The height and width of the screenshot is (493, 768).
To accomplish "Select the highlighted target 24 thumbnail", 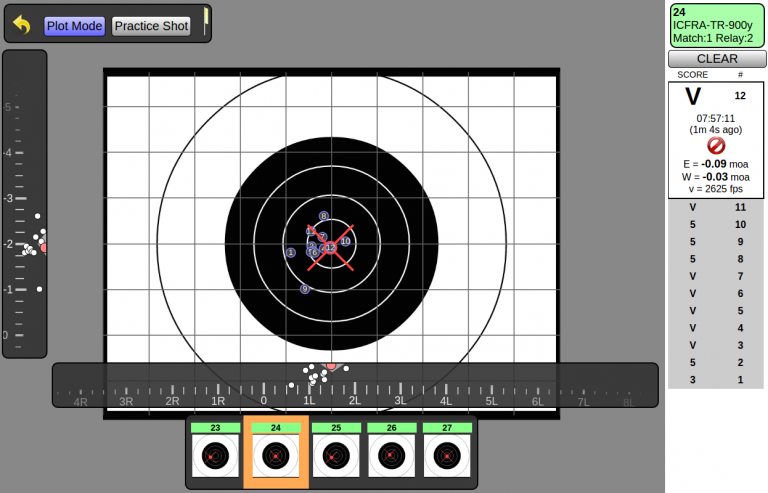I will [275, 452].
